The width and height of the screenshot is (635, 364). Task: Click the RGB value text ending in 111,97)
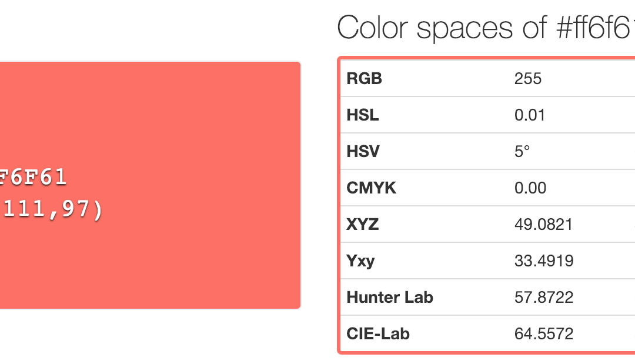(52, 210)
